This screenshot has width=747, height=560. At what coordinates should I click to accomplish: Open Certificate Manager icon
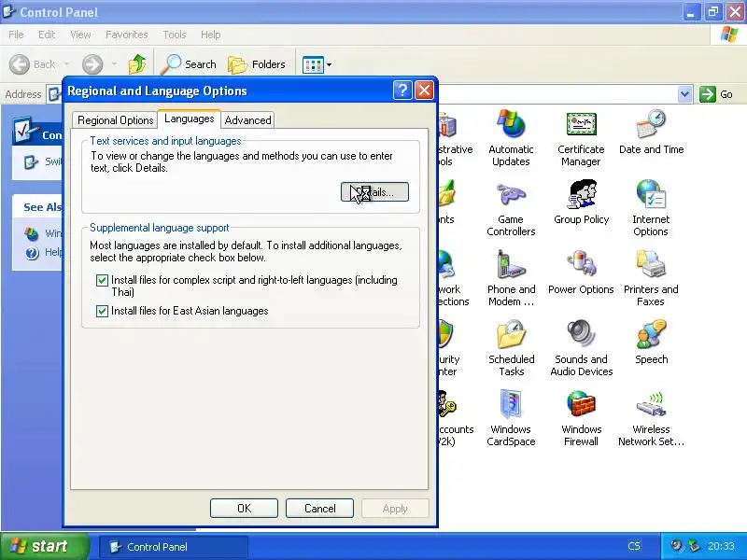581,137
